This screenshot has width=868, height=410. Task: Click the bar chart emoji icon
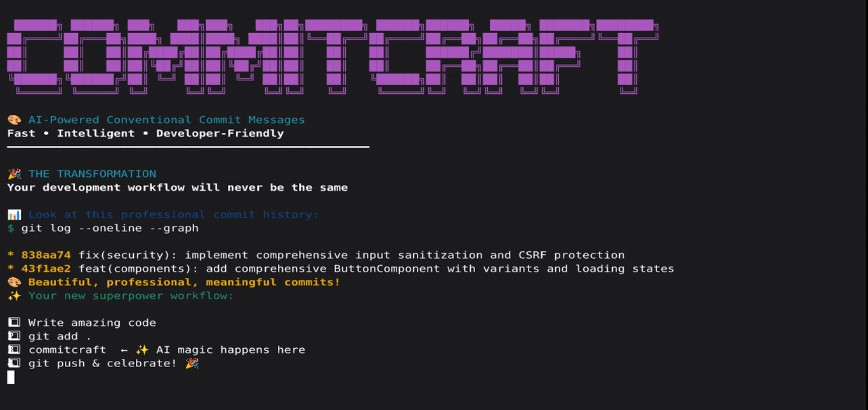tap(14, 214)
